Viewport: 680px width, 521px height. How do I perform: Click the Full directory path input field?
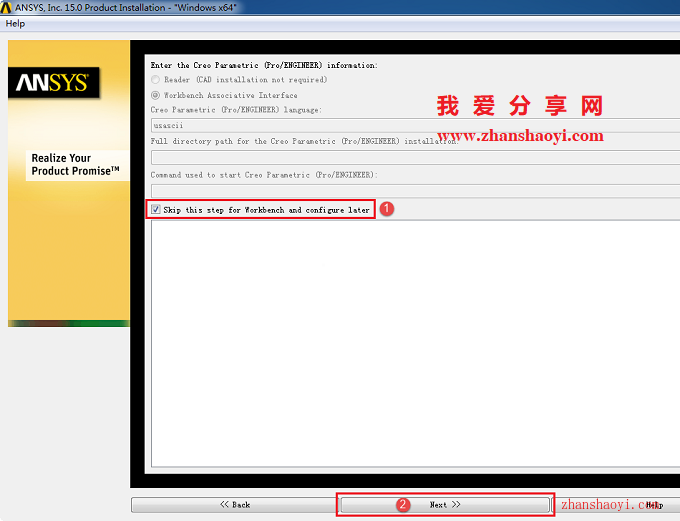(x=415, y=157)
